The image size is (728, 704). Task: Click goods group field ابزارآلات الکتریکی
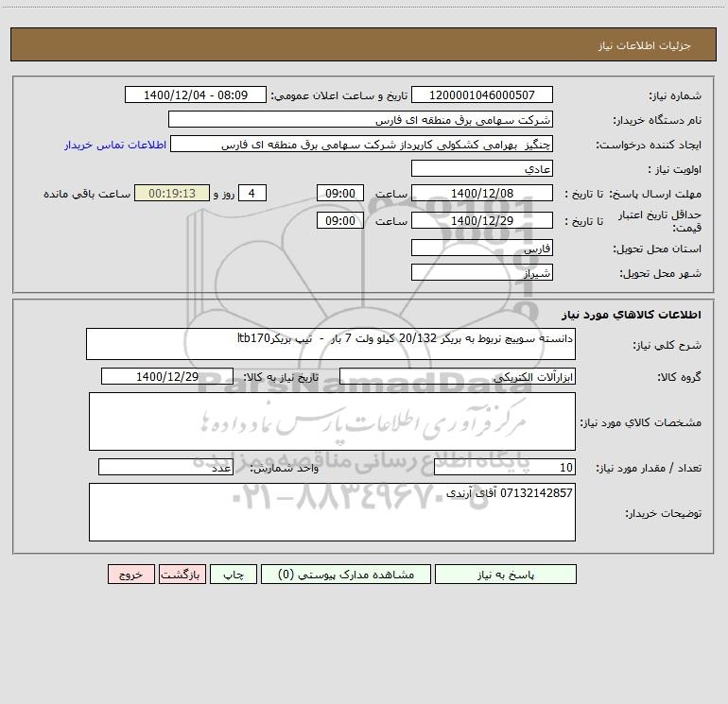pyautogui.click(x=458, y=376)
